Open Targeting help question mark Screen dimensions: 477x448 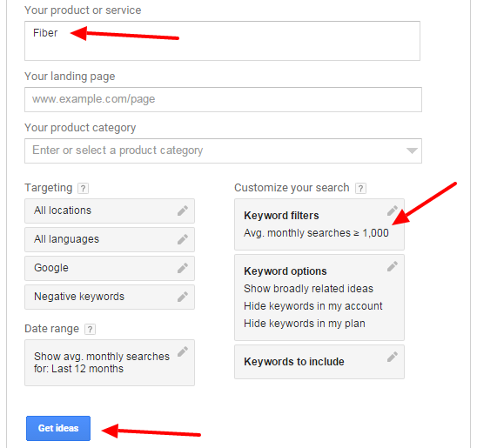tap(83, 189)
